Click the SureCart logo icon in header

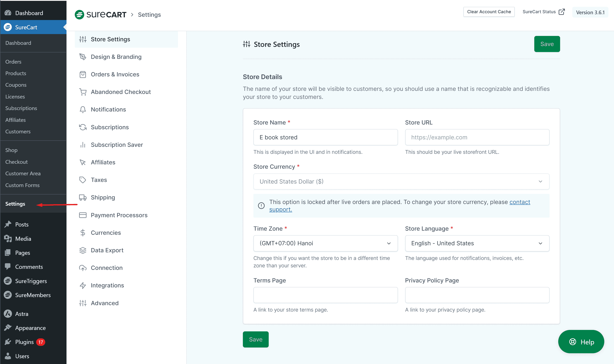[x=79, y=15]
